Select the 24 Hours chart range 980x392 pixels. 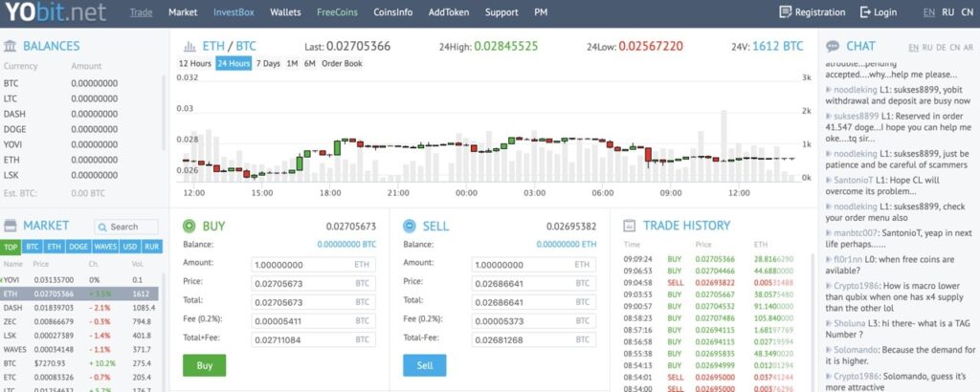click(234, 63)
